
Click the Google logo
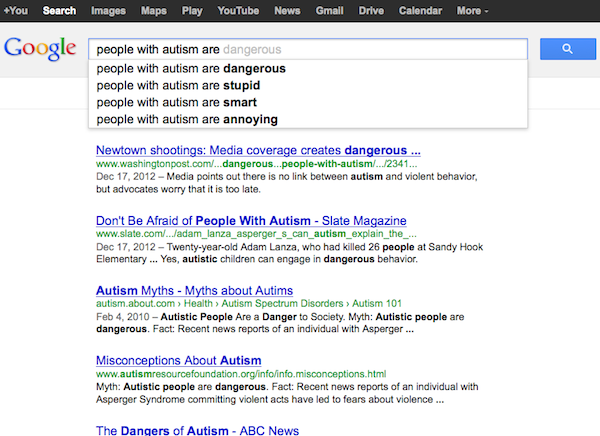40,49
